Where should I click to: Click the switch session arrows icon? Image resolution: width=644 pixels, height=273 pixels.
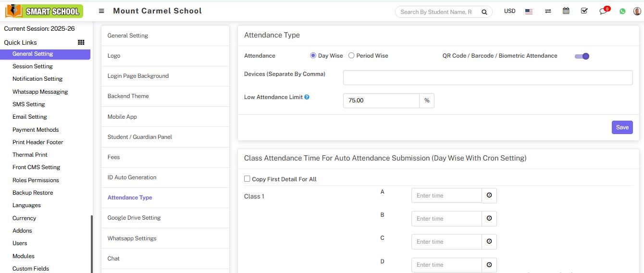[548, 11]
